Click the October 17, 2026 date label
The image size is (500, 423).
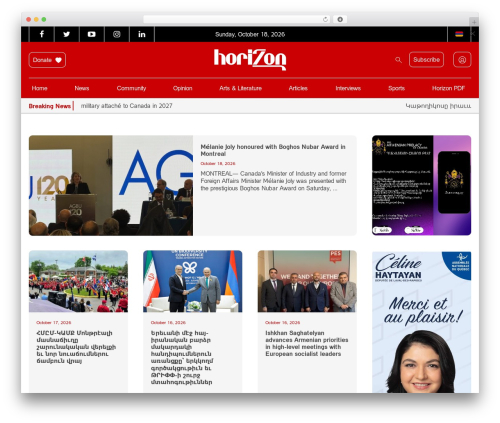click(x=54, y=322)
